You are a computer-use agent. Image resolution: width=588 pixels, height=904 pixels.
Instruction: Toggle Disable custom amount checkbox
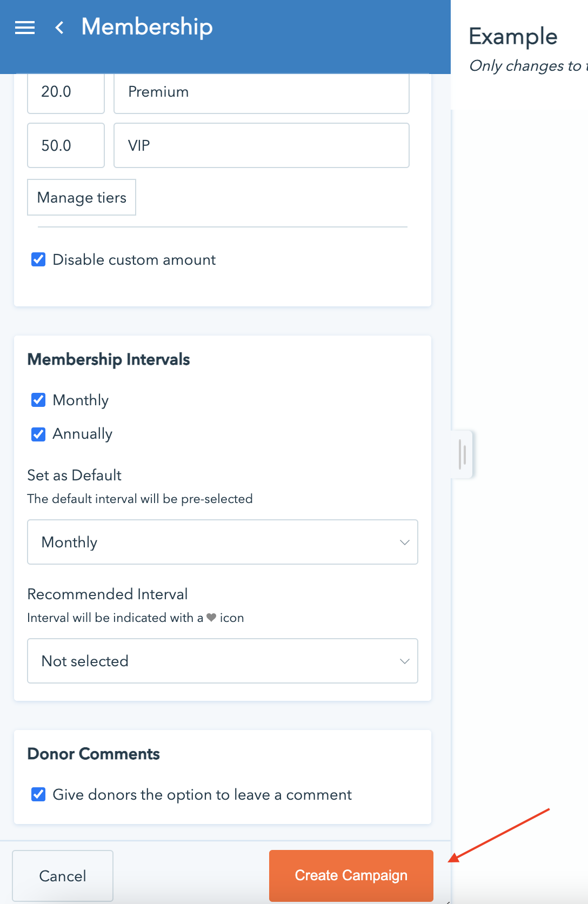(x=38, y=260)
